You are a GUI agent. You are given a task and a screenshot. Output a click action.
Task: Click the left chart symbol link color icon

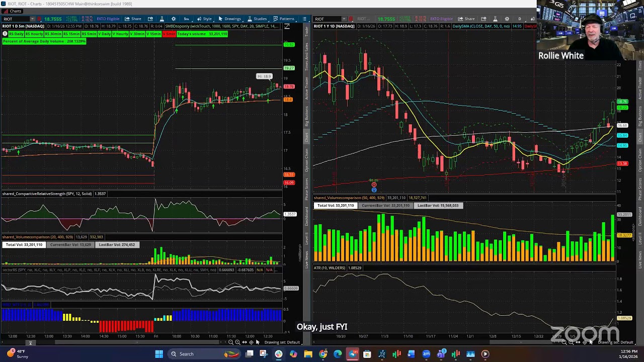[x=40, y=19]
